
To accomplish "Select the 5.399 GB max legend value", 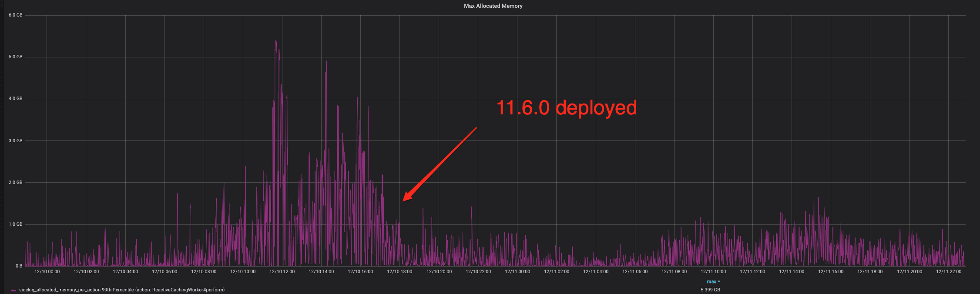I will (710, 290).
